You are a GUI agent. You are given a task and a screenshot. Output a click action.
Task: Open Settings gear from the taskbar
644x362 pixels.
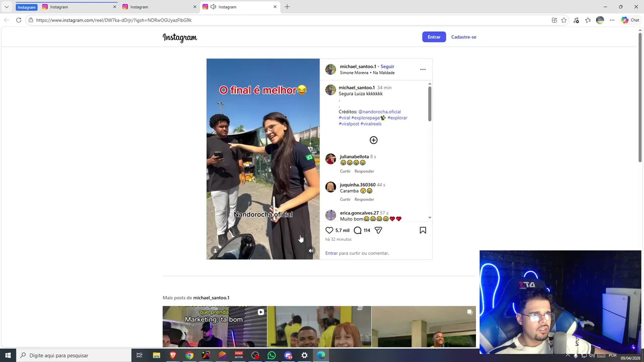click(x=304, y=355)
